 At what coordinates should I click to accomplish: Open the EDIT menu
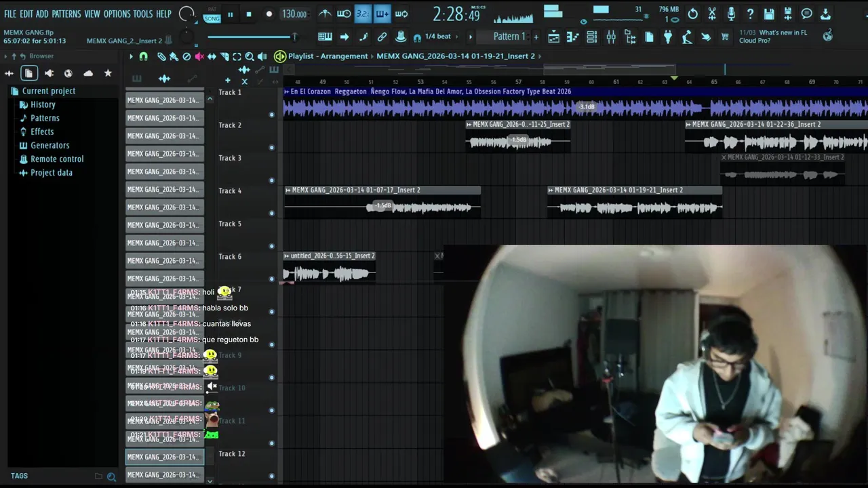tap(26, 14)
